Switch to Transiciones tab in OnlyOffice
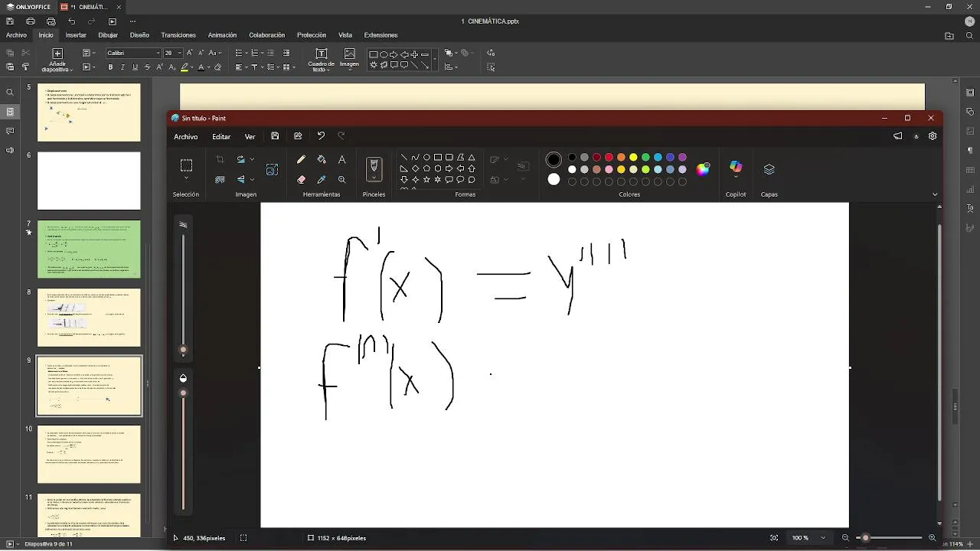Image resolution: width=980 pixels, height=551 pixels. click(178, 35)
